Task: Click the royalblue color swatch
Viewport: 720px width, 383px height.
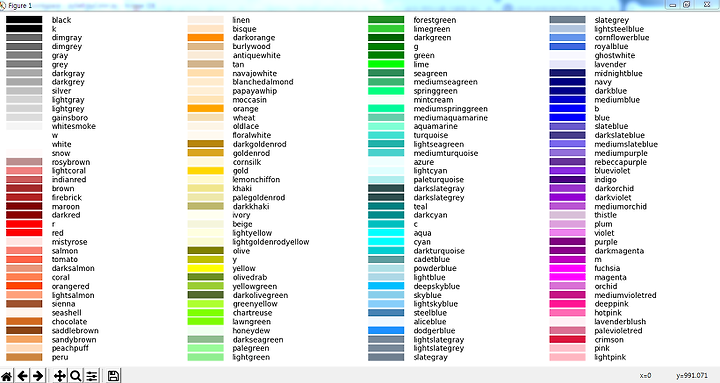Action: 567,46
